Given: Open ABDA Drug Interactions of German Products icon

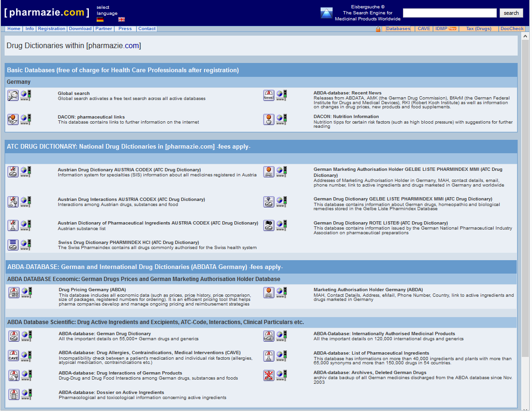Looking at the screenshot, I should 14,375.
